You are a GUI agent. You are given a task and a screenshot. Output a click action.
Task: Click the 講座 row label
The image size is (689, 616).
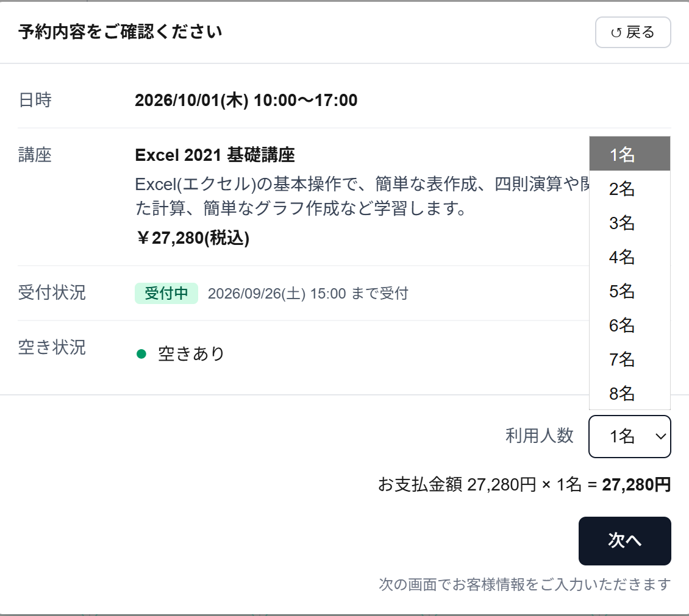click(x=35, y=155)
